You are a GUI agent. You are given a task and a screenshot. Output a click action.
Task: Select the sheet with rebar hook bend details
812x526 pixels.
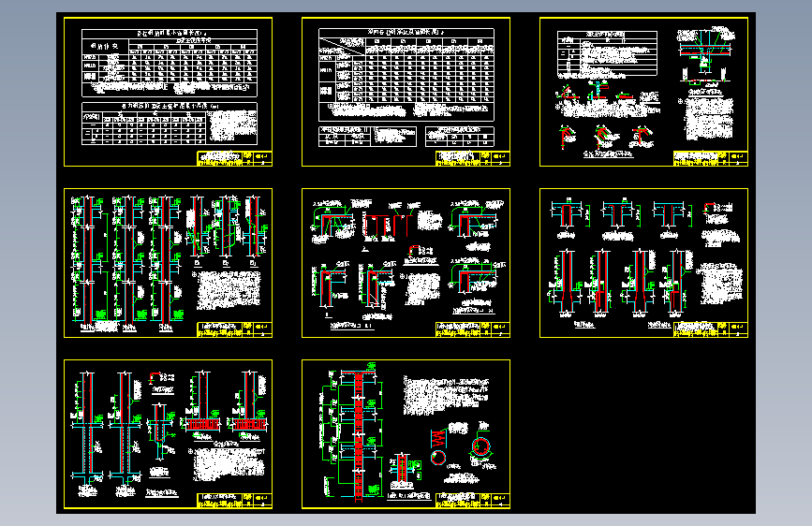pyautogui.click(x=643, y=92)
